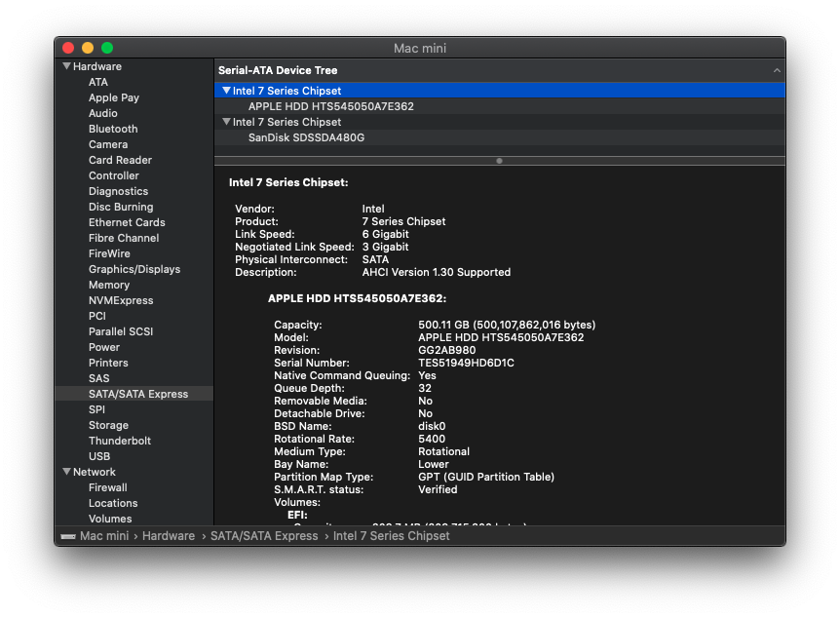Select Apple Pay in the sidebar
Image resolution: width=840 pixels, height=618 pixels.
[114, 97]
